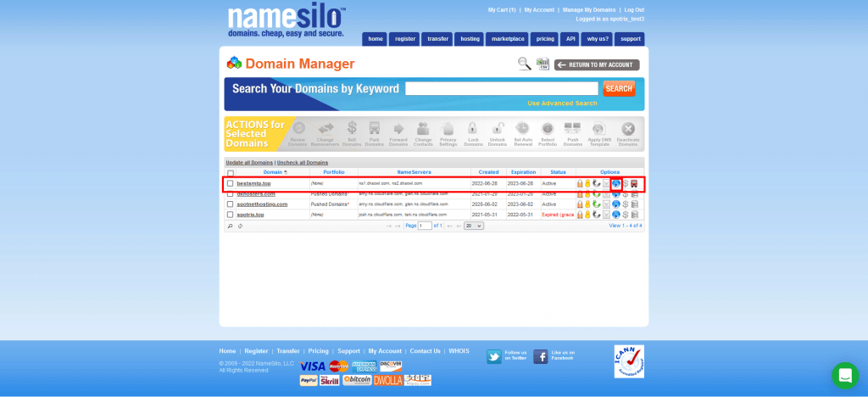The height and width of the screenshot is (397, 868).
Task: Click the yellow privacy figure icon for spotnethosting.com
Action: pyautogui.click(x=588, y=204)
